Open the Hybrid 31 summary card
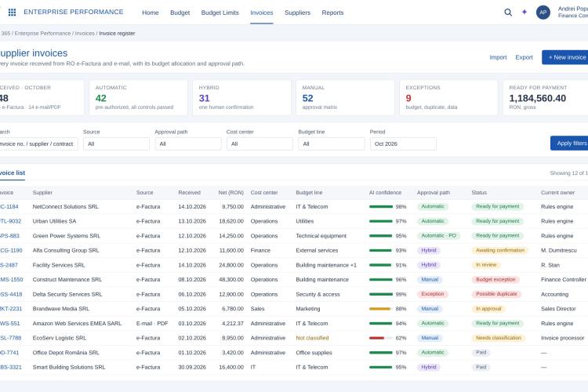588x392 pixels. (x=242, y=97)
